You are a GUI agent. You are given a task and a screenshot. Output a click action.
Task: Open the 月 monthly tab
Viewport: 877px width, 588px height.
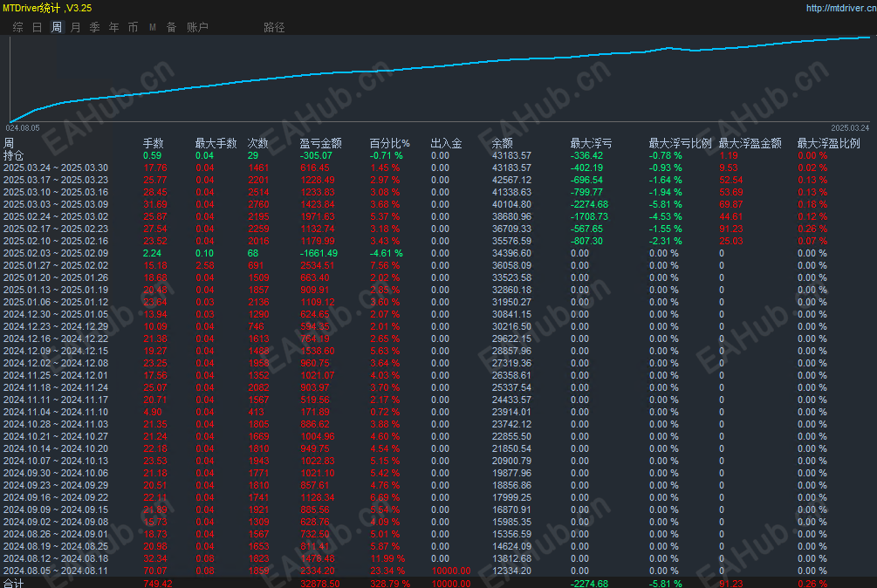76,27
